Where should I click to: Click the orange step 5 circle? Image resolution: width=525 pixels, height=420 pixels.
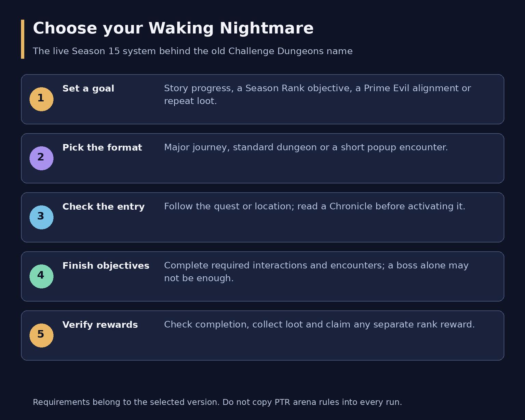[x=41, y=336]
